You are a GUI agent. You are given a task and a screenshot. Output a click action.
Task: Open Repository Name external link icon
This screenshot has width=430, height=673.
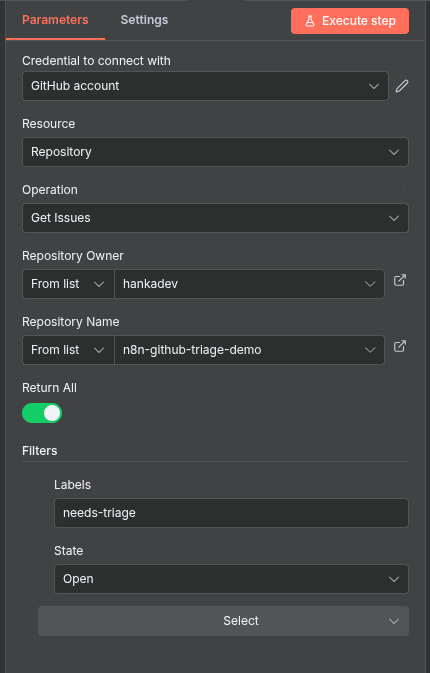click(400, 346)
